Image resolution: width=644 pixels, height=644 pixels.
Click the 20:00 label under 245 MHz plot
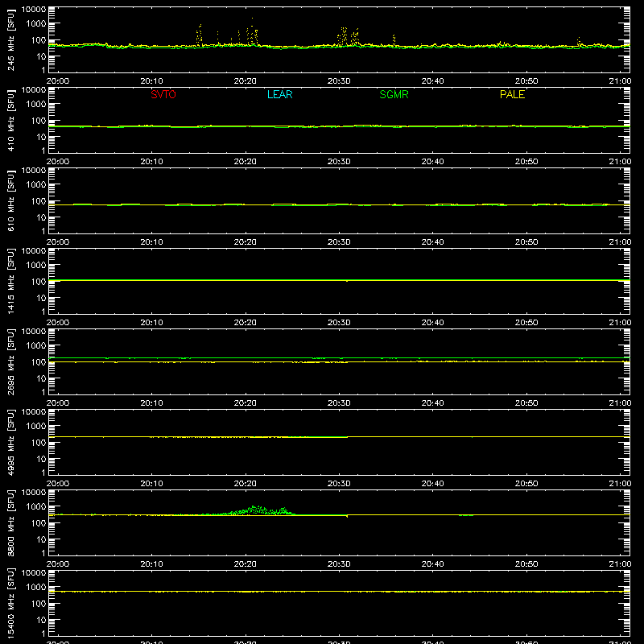[x=57, y=81]
